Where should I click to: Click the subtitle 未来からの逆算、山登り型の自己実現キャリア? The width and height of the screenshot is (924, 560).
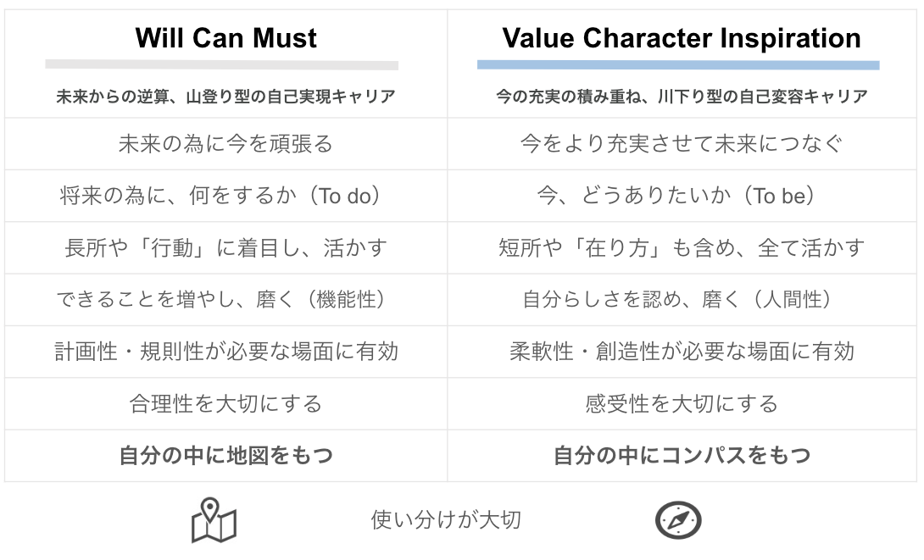pos(225,97)
